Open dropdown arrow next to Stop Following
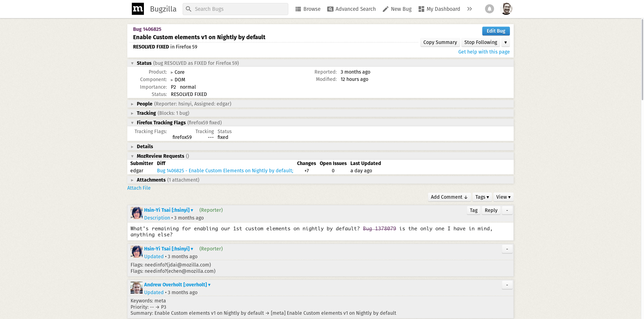The width and height of the screenshot is (644, 319). (x=505, y=42)
